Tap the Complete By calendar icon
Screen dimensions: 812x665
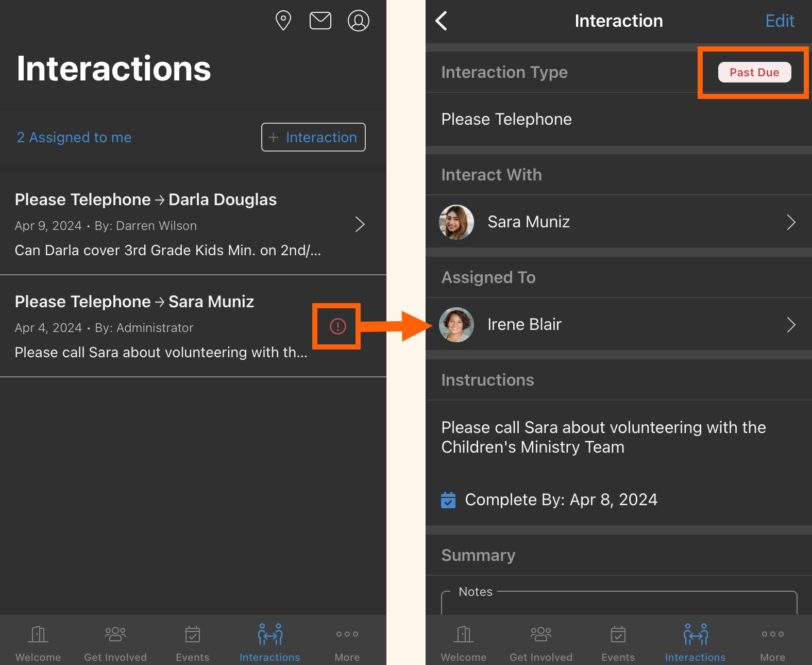(x=448, y=500)
